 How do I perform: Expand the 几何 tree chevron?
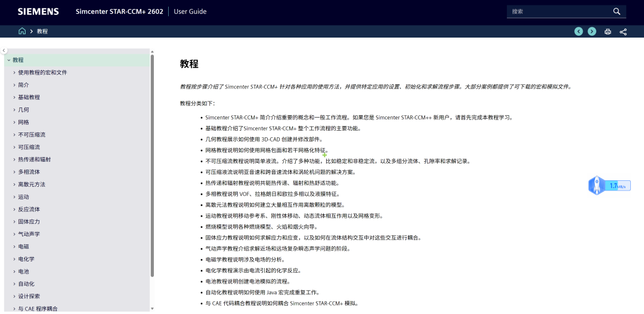tap(14, 110)
